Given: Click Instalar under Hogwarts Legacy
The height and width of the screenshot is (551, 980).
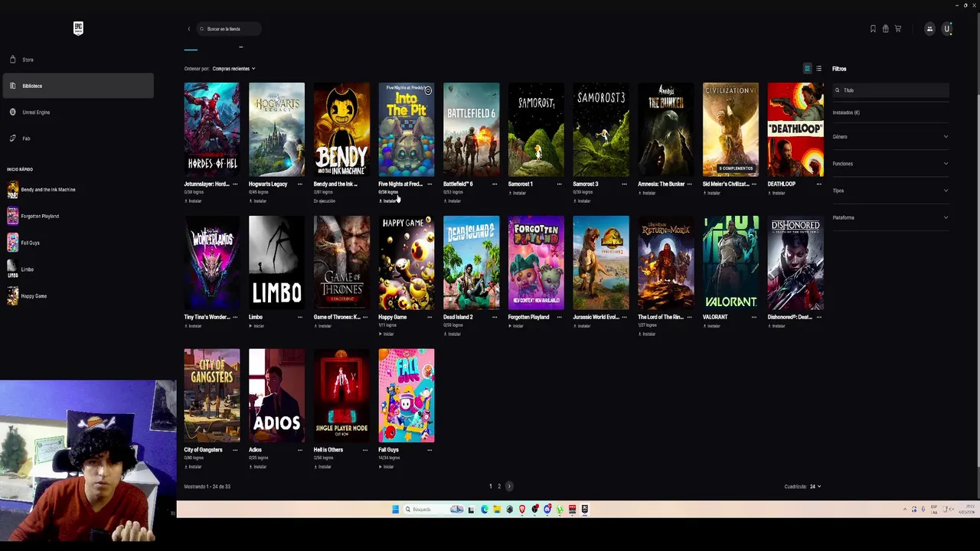Looking at the screenshot, I should click(260, 201).
